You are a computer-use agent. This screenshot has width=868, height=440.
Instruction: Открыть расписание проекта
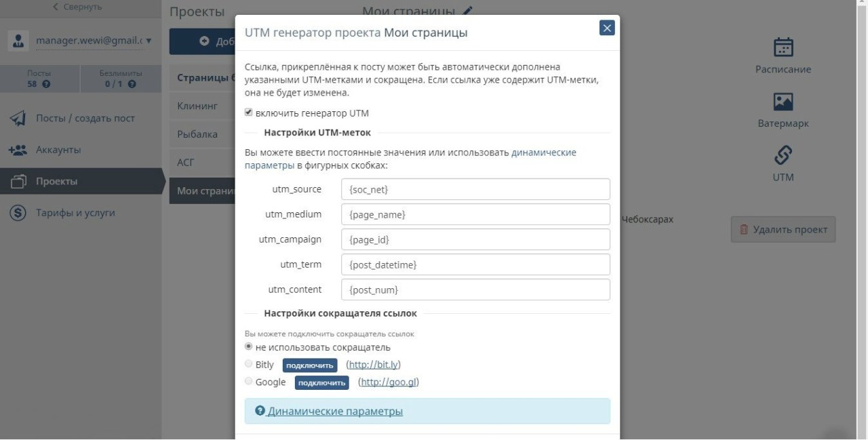783,54
